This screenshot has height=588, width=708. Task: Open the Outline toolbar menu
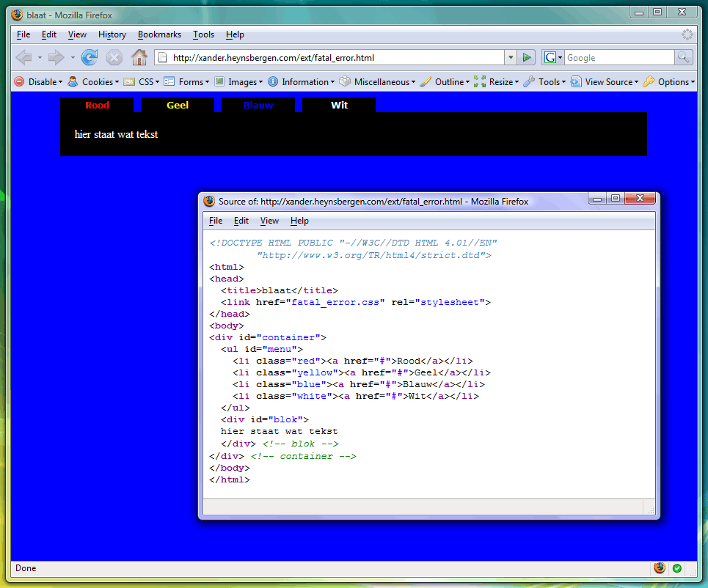click(452, 81)
